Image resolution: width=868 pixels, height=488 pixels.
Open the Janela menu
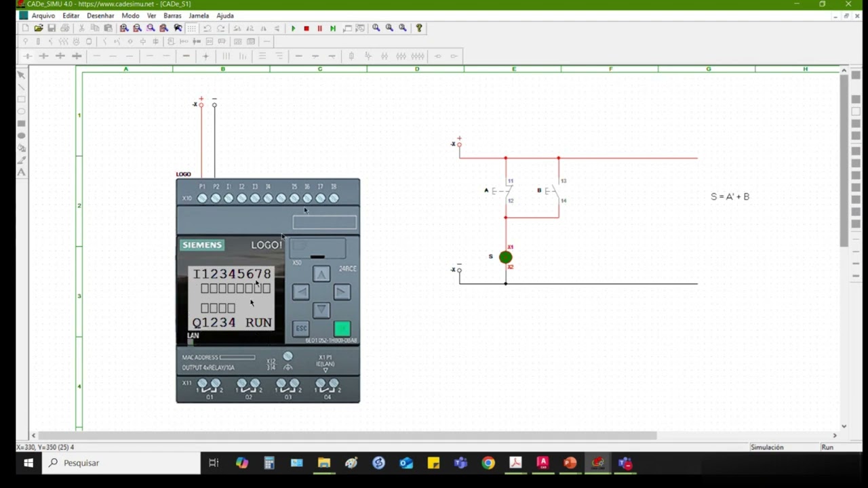click(x=199, y=16)
